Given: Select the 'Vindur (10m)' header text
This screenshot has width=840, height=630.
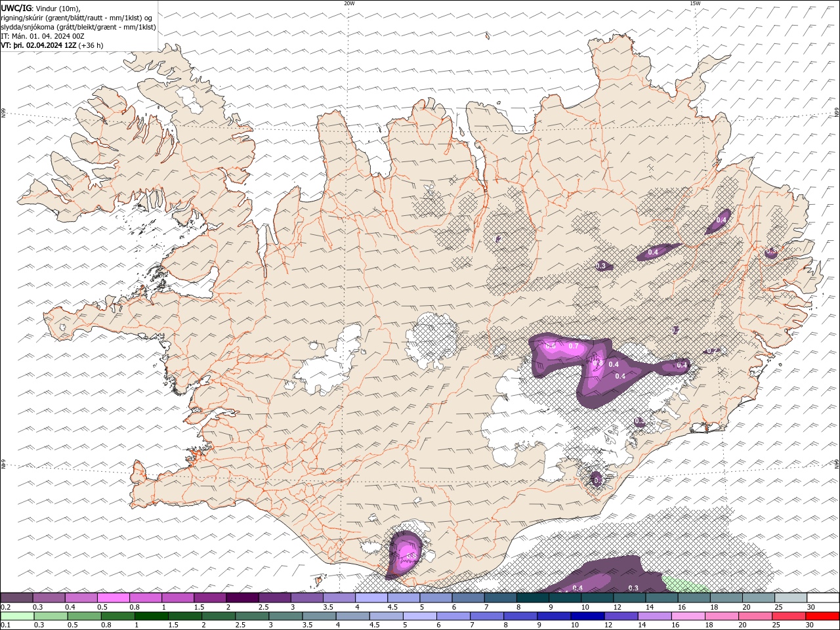Looking at the screenshot, I should (x=58, y=8).
